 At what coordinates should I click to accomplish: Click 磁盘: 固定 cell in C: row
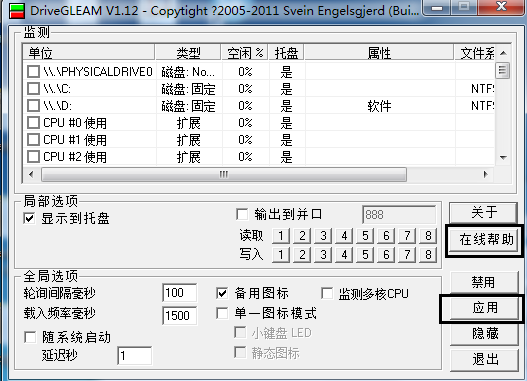[188, 89]
